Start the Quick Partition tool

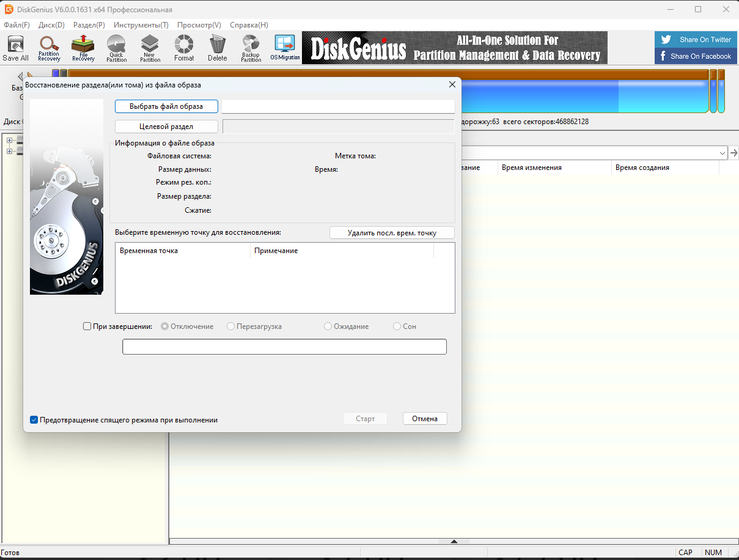click(x=116, y=48)
